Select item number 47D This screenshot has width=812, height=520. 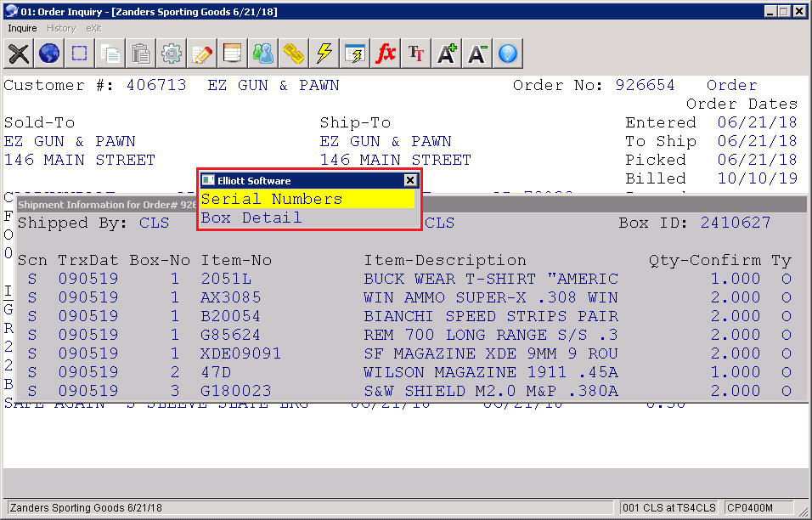[x=216, y=372]
